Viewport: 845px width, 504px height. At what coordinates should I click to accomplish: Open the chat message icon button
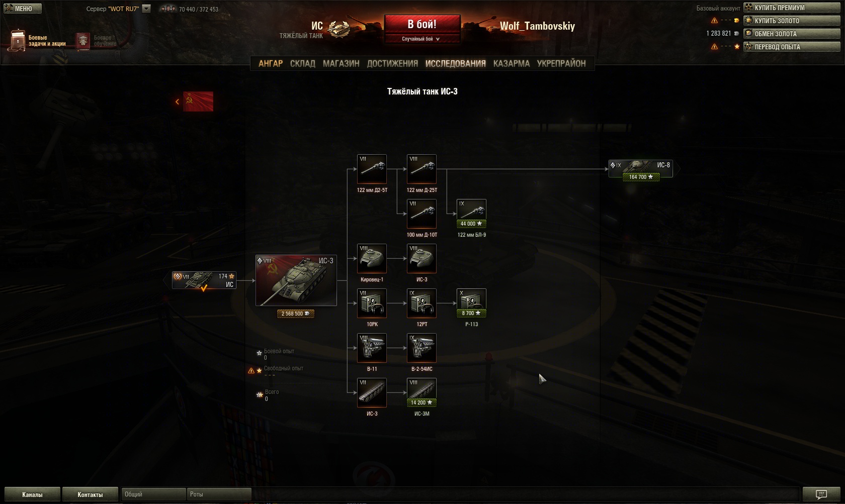pyautogui.click(x=821, y=494)
